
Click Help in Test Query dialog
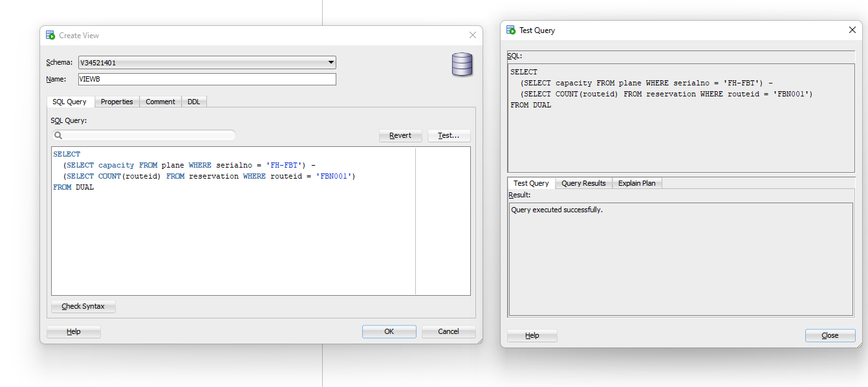coord(532,336)
